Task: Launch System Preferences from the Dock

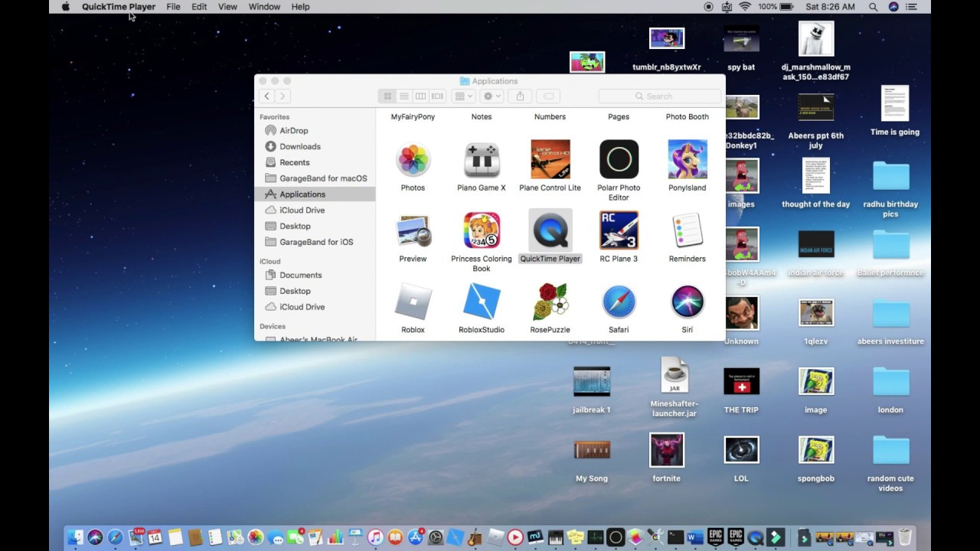Action: 436,537
